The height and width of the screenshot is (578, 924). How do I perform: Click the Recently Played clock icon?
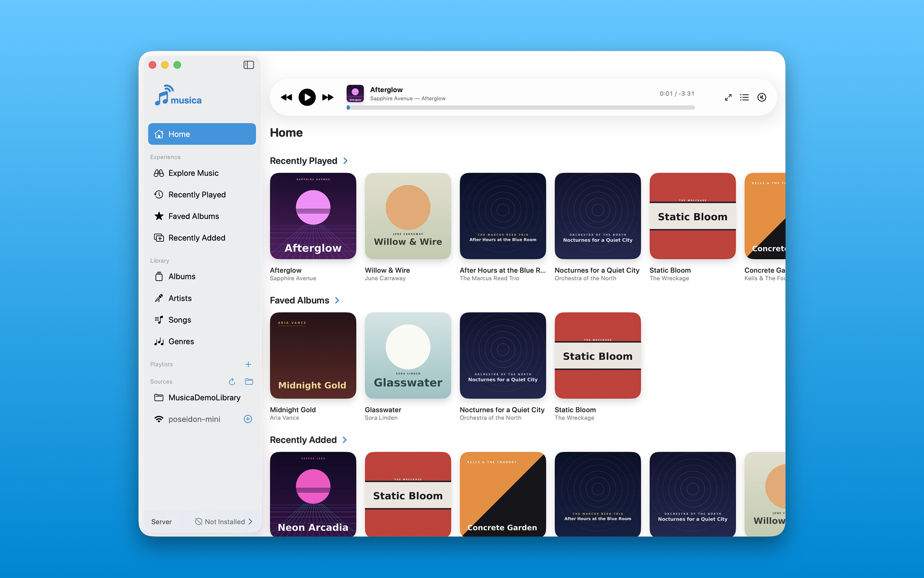[x=159, y=195]
